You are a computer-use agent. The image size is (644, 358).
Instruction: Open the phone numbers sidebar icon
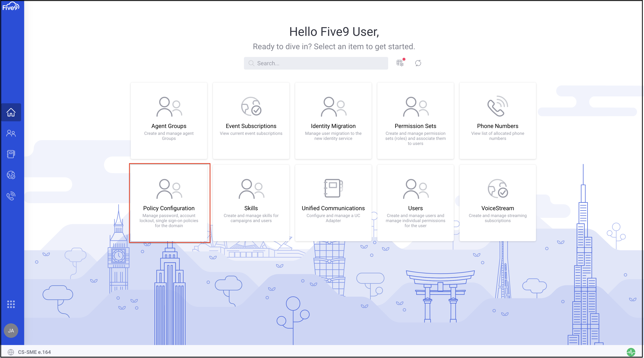11,196
